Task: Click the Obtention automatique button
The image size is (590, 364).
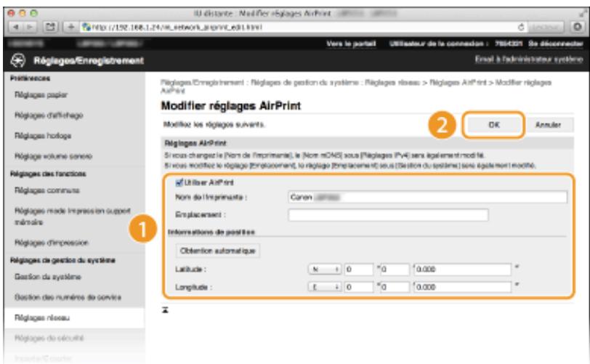Action: click(218, 251)
